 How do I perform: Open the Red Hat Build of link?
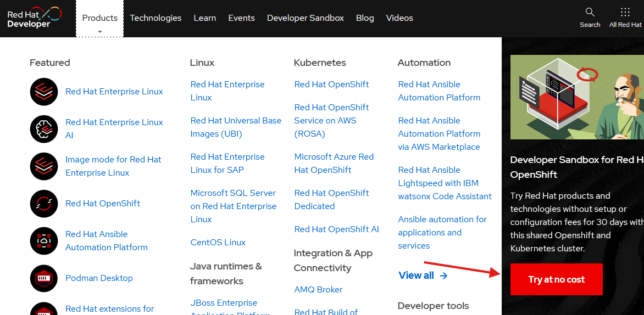click(326, 312)
